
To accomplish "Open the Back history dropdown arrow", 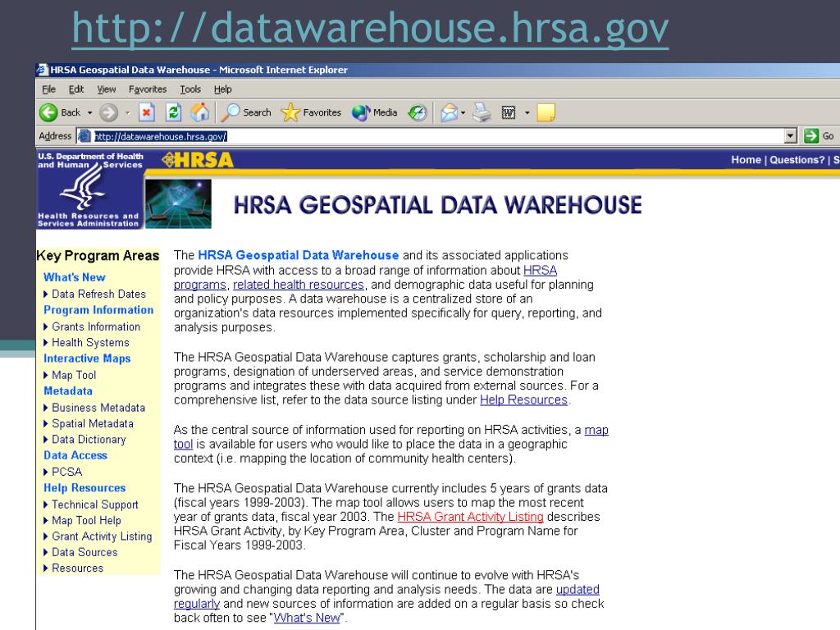I will tap(89, 113).
